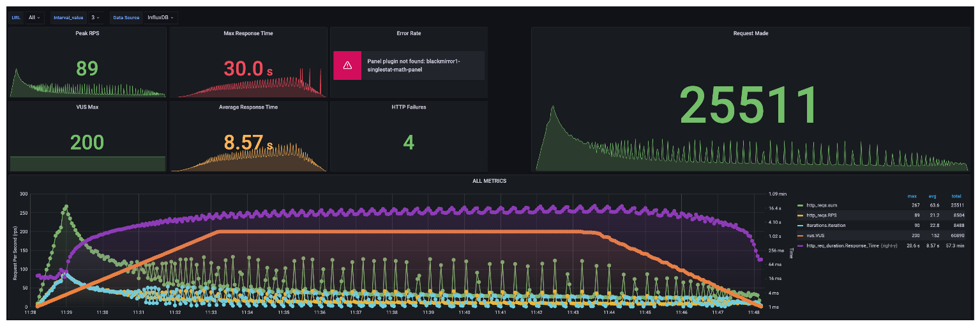Viewport: 980px width, 326px height.
Task: Sort legend by the max column header
Action: tap(912, 196)
